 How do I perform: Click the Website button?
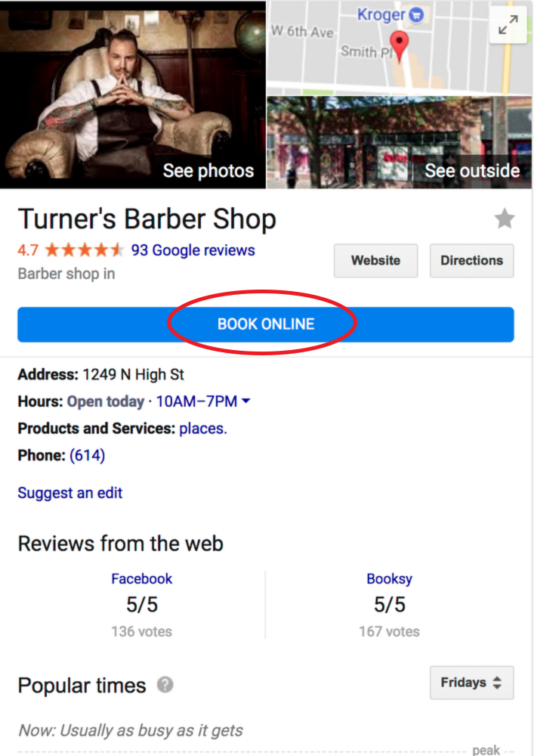click(x=375, y=260)
